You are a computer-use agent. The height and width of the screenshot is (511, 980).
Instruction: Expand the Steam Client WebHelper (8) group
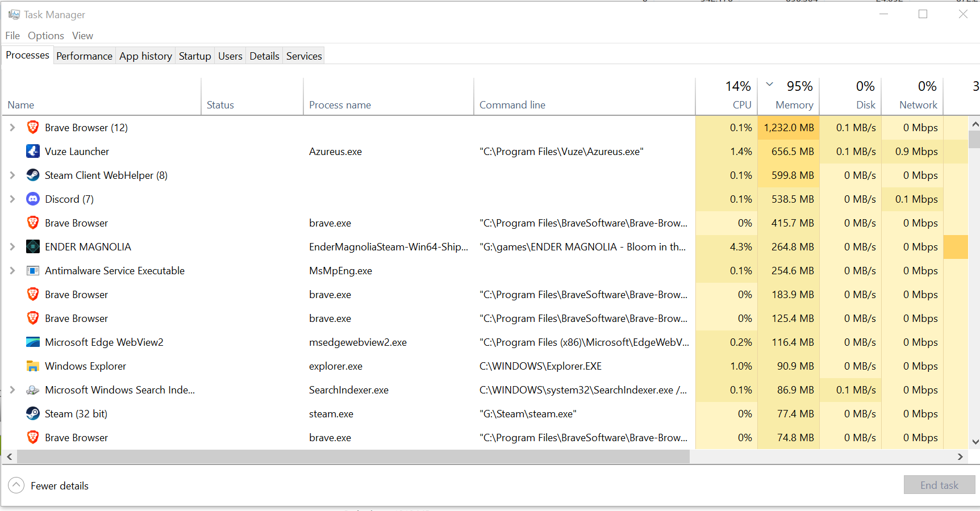[x=12, y=175]
